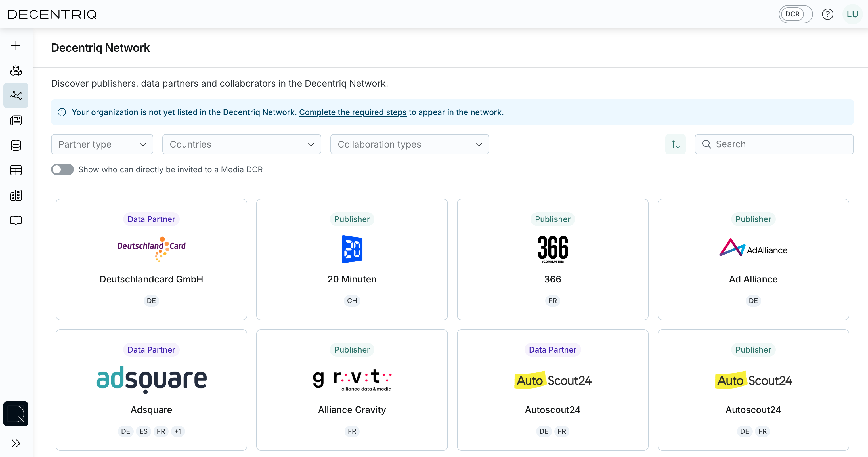Open the Countries dropdown
868x457 pixels.
pyautogui.click(x=241, y=144)
